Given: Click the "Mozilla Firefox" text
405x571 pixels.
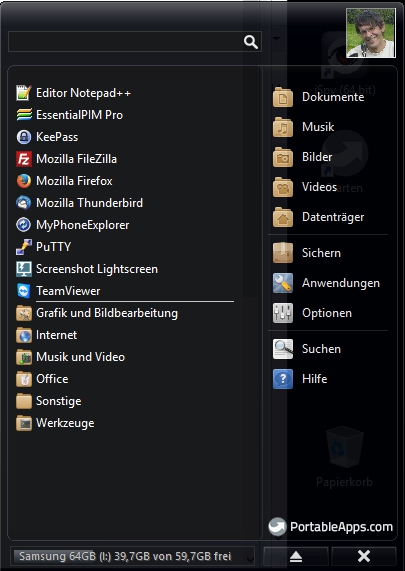Looking at the screenshot, I should [74, 181].
